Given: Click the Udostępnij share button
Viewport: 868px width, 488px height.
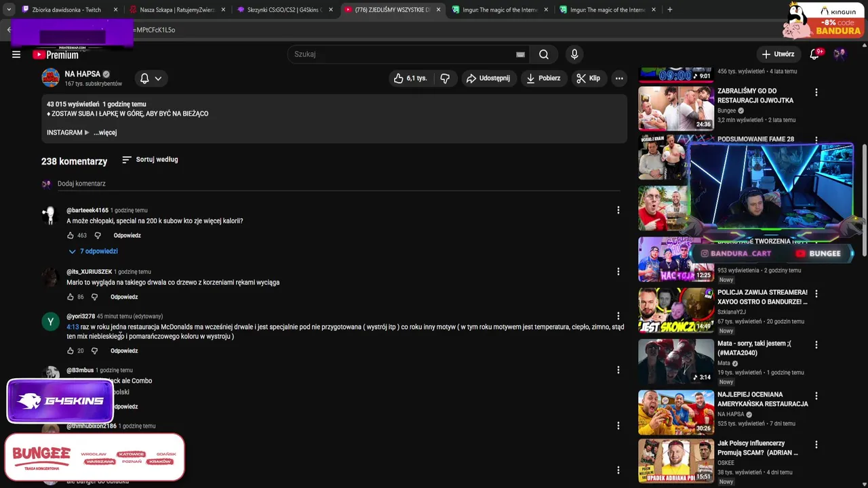Looking at the screenshot, I should point(488,79).
